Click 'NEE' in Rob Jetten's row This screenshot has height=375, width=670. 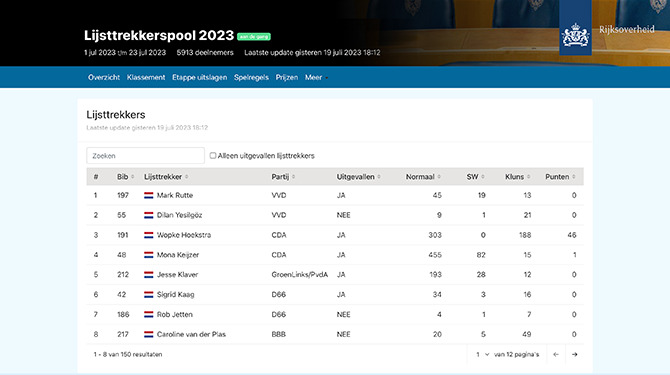coord(343,314)
